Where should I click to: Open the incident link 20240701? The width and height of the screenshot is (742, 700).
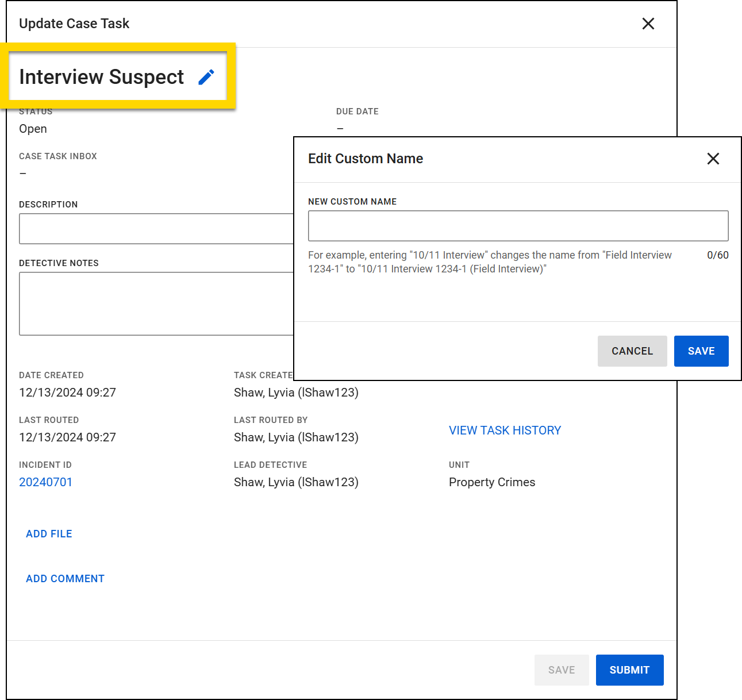45,482
